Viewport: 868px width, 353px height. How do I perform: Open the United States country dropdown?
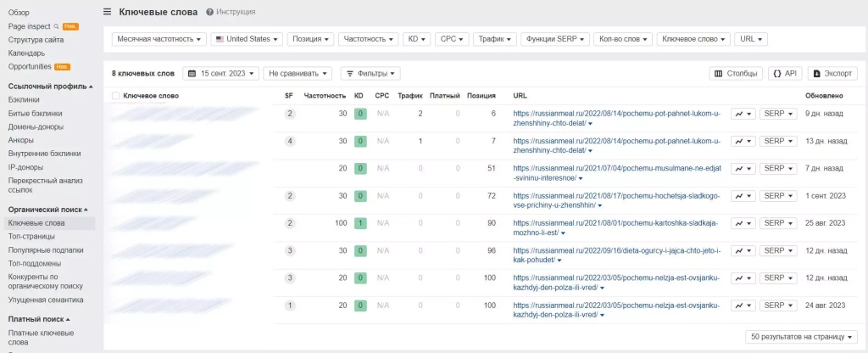247,39
